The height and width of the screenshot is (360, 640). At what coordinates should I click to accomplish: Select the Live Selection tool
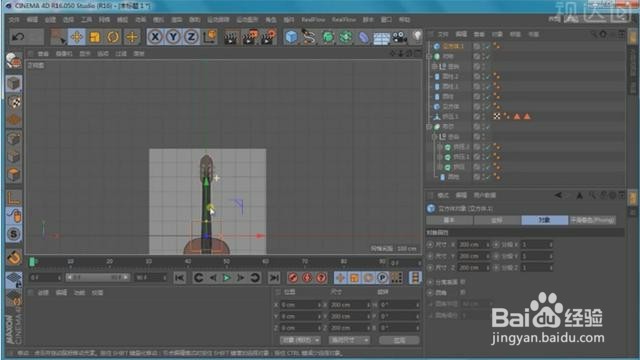click(x=58, y=37)
